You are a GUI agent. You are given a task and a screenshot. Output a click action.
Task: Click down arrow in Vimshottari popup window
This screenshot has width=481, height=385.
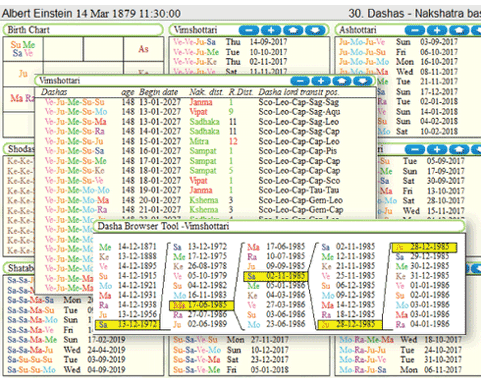(363, 81)
